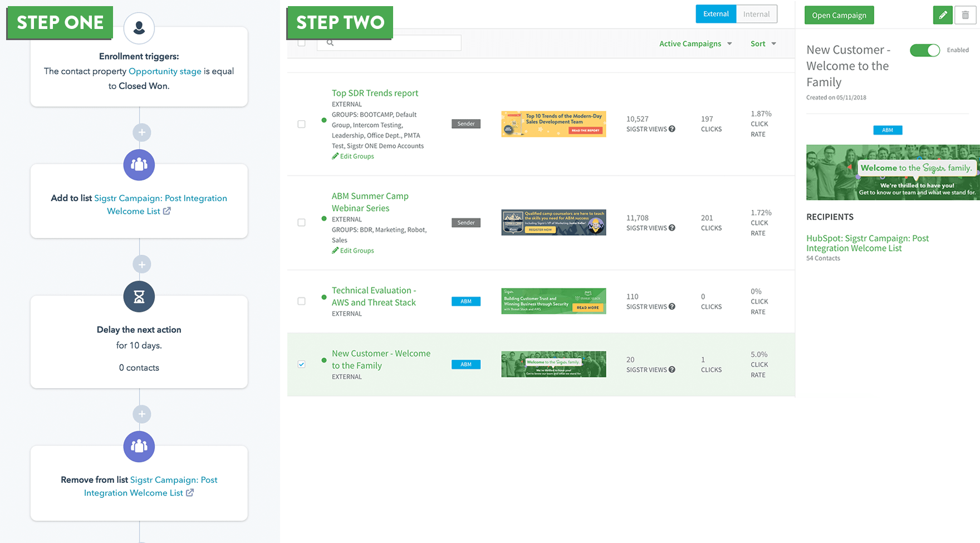Select the Technical Evaluation campaign checkbox
980x543 pixels.
click(x=301, y=301)
